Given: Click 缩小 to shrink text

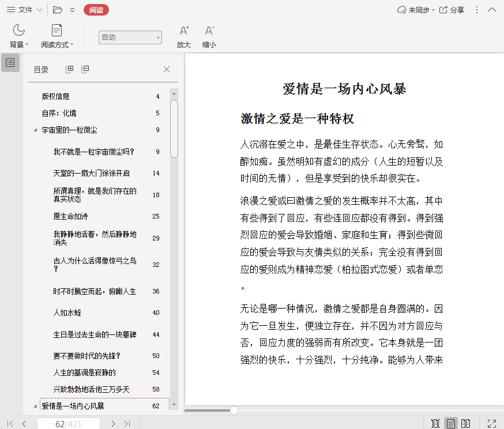Looking at the screenshot, I should pyautogui.click(x=209, y=37).
